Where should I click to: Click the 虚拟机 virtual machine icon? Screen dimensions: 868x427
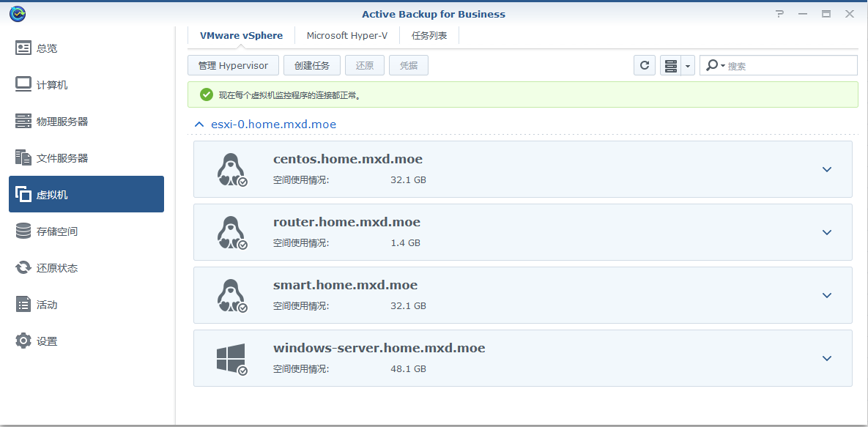[23, 194]
